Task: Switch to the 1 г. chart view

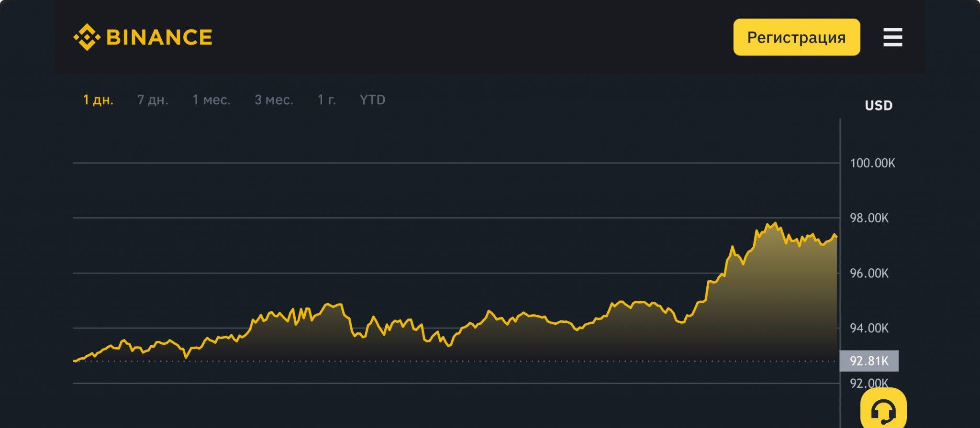Action: (x=327, y=100)
